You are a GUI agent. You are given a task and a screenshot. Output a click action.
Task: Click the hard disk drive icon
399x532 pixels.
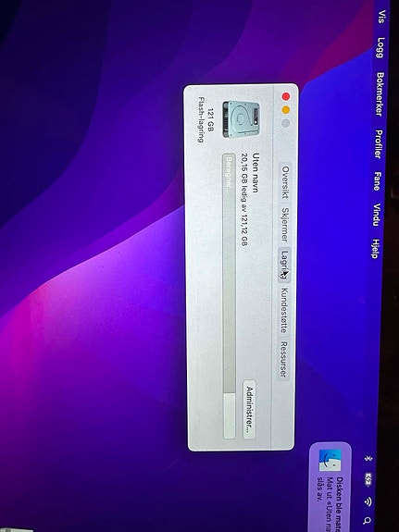[242, 119]
